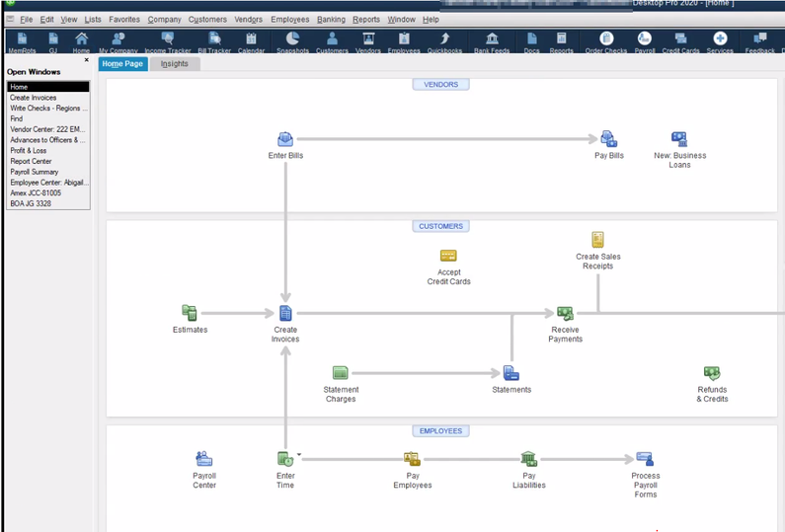The image size is (785, 532).
Task: Select the Estimates icon
Action: [x=190, y=314]
